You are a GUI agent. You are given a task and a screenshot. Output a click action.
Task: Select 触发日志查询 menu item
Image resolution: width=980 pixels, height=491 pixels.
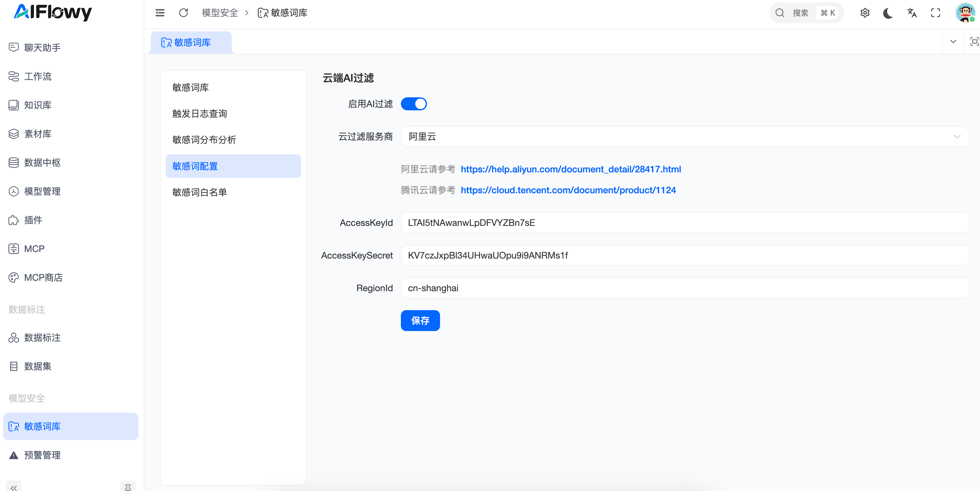pyautogui.click(x=199, y=114)
